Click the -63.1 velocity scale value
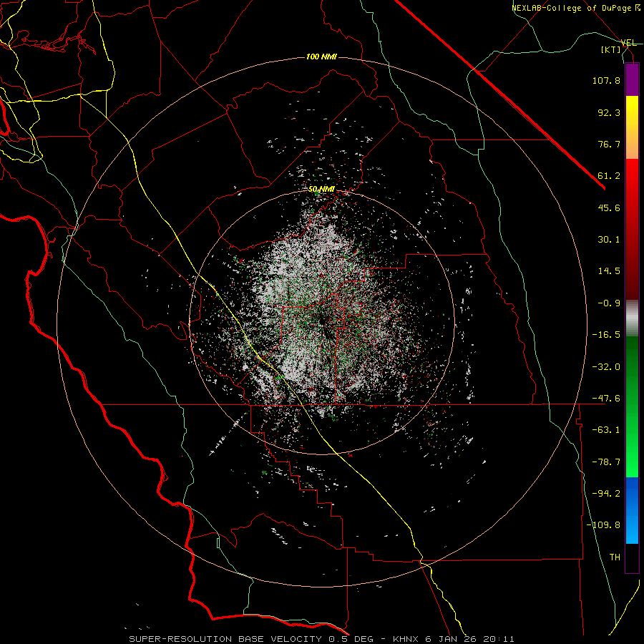 pos(606,430)
